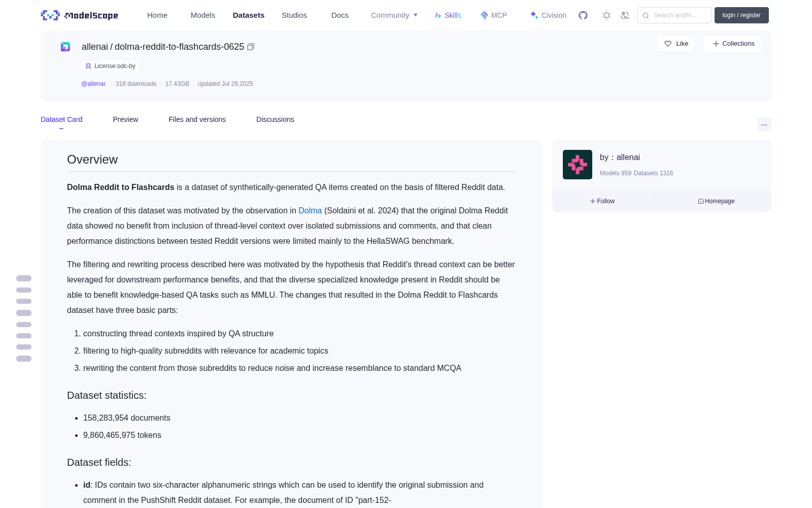Click the Overview heading
The image size is (812, 508).
(92, 160)
